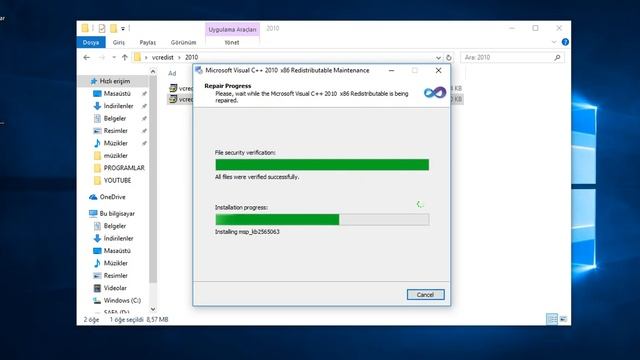The image size is (640, 360).
Task: Open the Dosya tab in Explorer
Action: (91, 42)
